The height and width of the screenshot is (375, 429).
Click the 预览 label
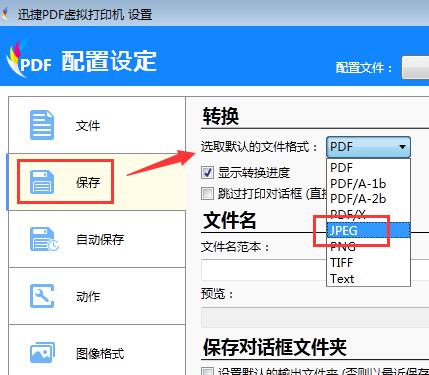pyautogui.click(x=217, y=294)
